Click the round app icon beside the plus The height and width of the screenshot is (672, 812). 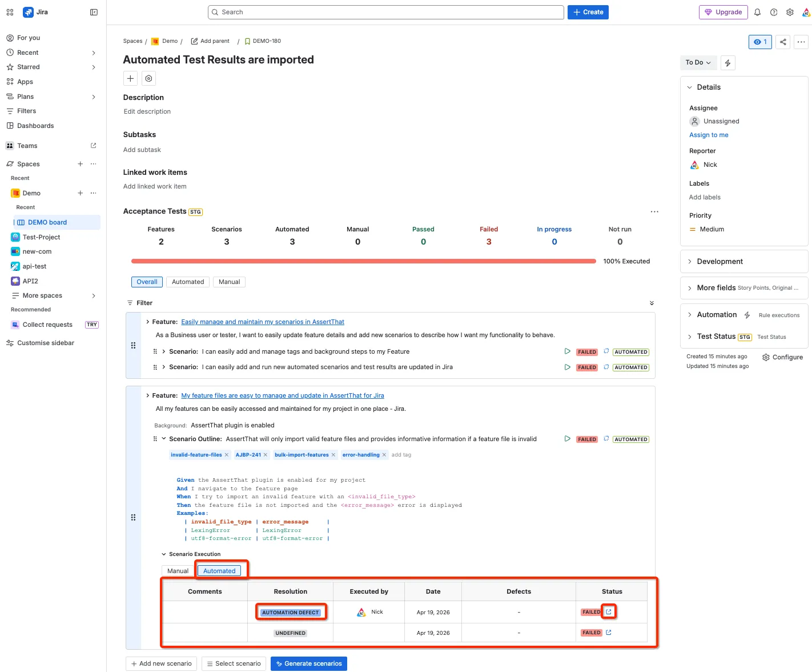pyautogui.click(x=148, y=78)
